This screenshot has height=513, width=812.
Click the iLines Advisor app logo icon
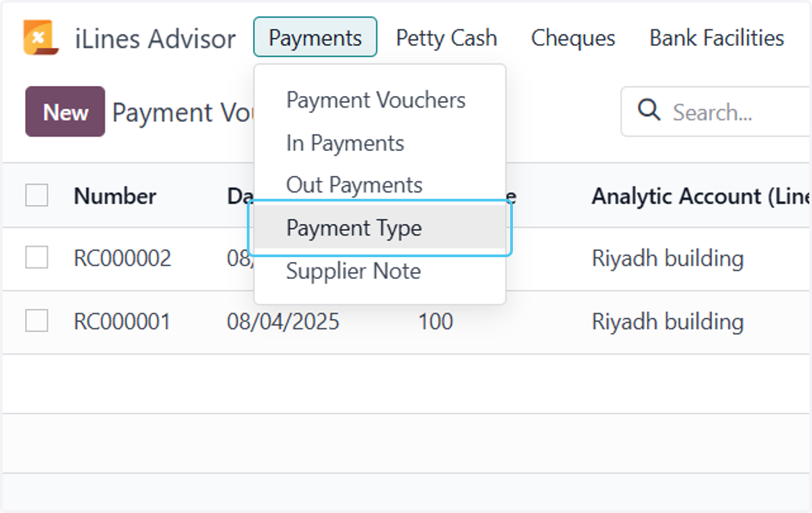tap(41, 37)
